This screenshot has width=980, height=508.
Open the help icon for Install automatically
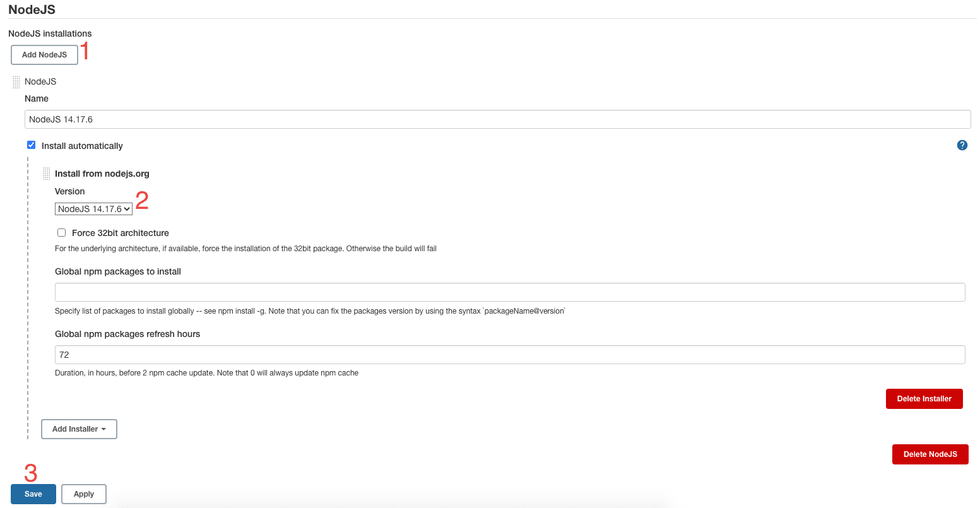962,145
